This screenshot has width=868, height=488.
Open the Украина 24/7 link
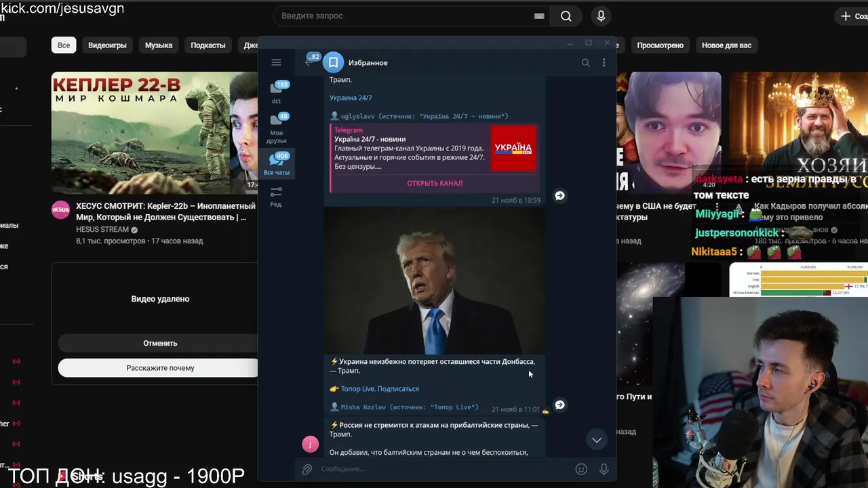tap(351, 98)
